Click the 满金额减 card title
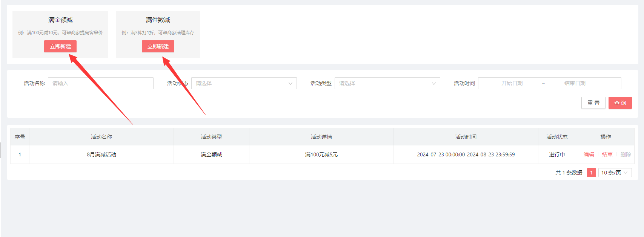Screen dimensions: 644x237 pyautogui.click(x=60, y=20)
